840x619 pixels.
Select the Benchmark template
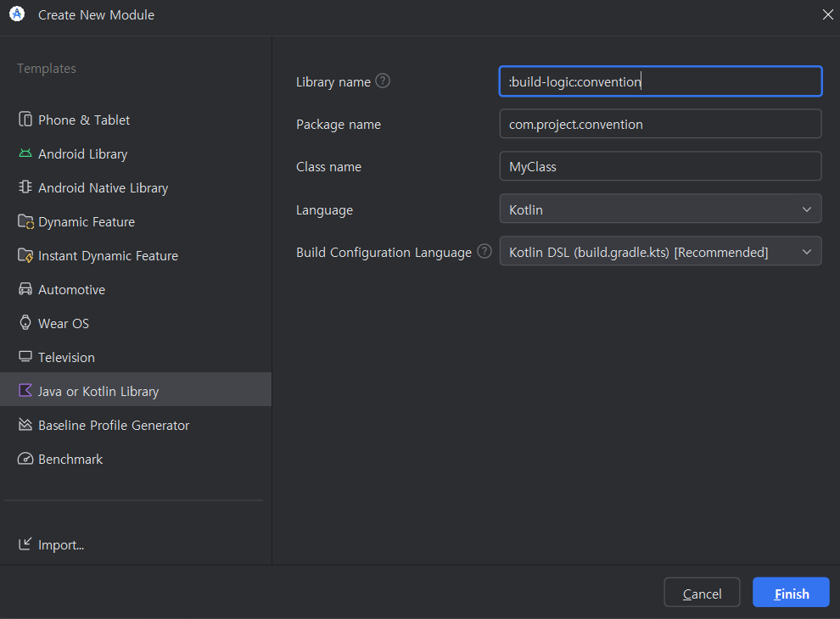pyautogui.click(x=136, y=459)
